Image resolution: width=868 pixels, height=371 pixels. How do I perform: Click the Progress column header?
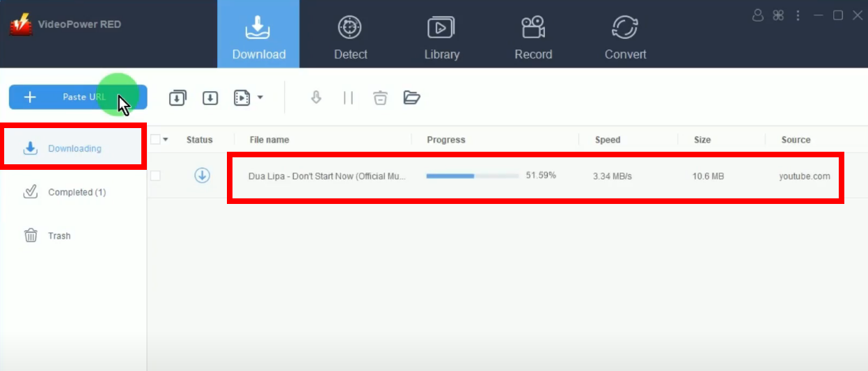pyautogui.click(x=446, y=140)
